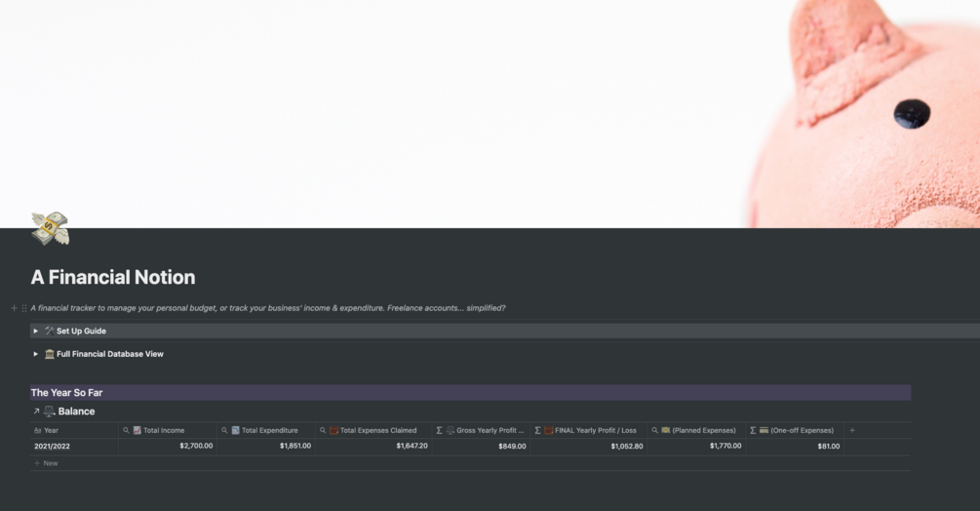Click the Total Expenses Claimed column header
The image size is (980, 511).
[x=373, y=430]
